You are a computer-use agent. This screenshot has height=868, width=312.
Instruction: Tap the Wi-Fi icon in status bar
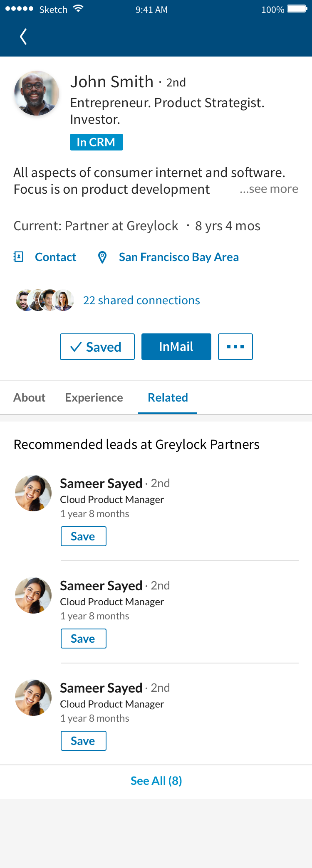coord(78,9)
